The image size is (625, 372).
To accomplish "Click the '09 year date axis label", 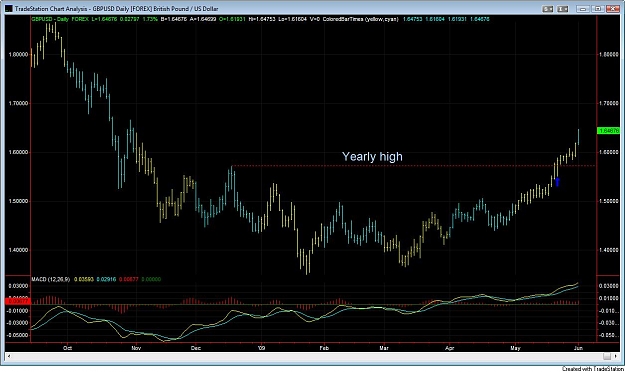I will [x=261, y=348].
